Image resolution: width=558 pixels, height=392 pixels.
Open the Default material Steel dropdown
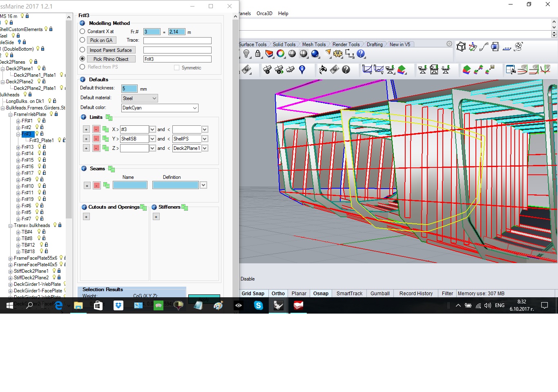coord(139,98)
